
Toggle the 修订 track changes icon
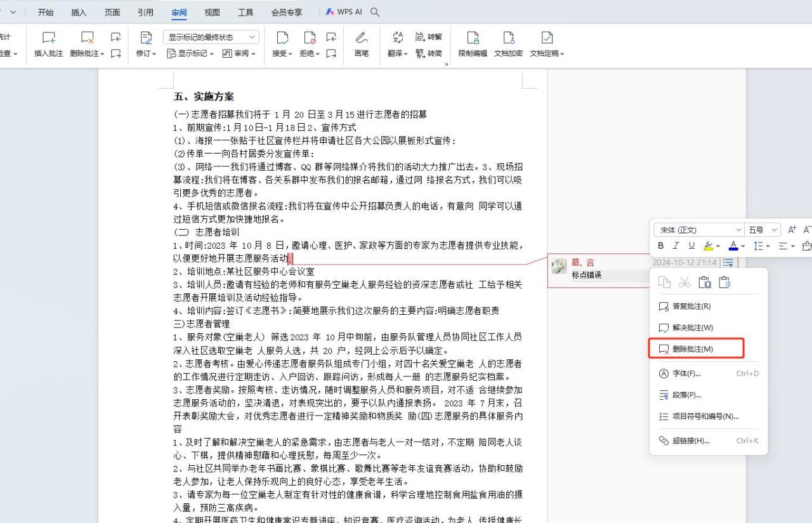(x=146, y=39)
